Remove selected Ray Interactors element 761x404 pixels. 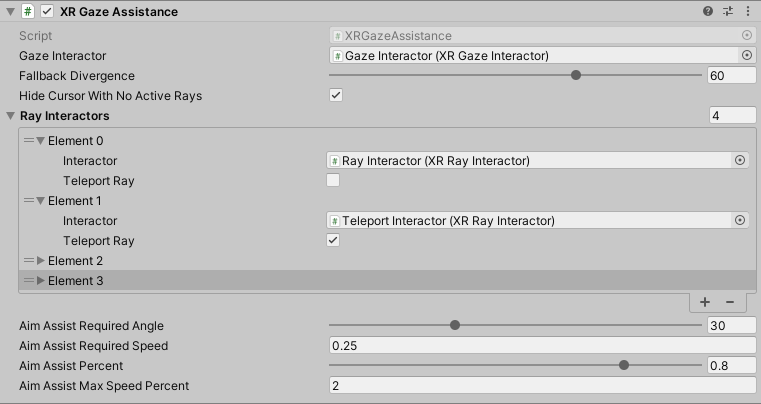click(730, 302)
